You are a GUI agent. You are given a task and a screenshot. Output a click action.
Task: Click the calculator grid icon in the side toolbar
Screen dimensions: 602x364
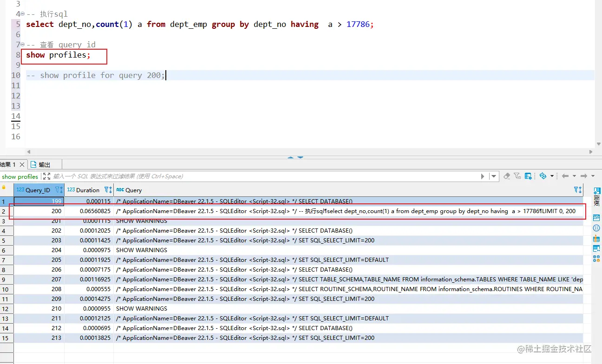(597, 239)
